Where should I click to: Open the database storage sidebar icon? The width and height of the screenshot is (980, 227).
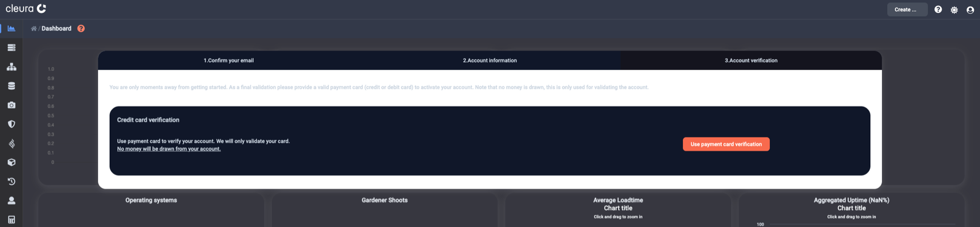(11, 86)
